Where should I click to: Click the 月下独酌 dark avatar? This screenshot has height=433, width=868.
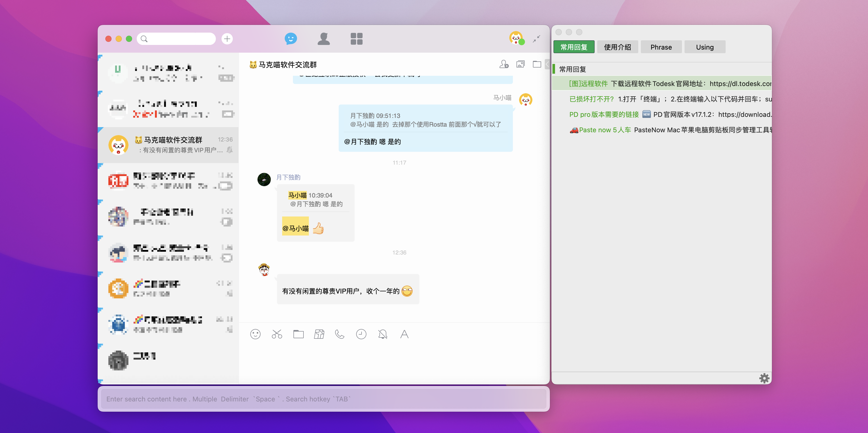click(264, 180)
